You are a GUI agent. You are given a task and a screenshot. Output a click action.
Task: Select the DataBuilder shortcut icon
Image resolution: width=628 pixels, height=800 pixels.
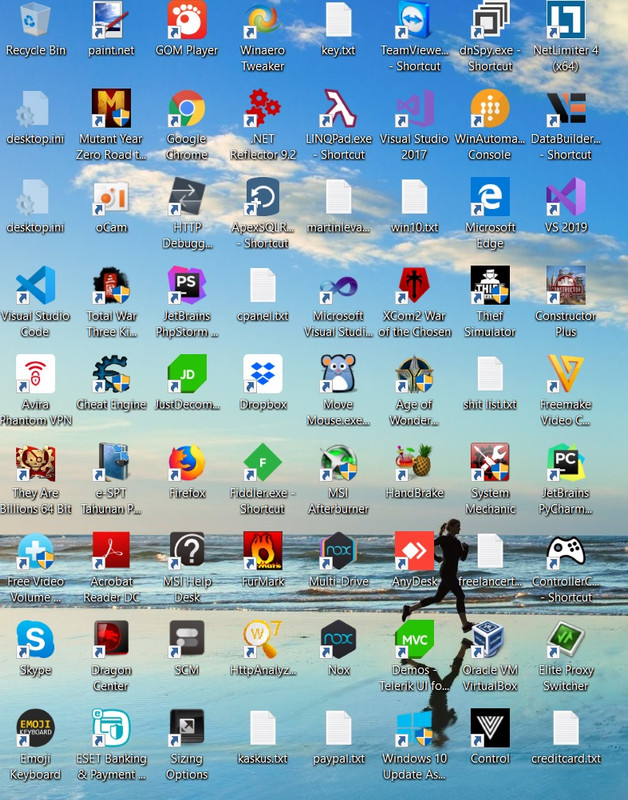click(566, 108)
